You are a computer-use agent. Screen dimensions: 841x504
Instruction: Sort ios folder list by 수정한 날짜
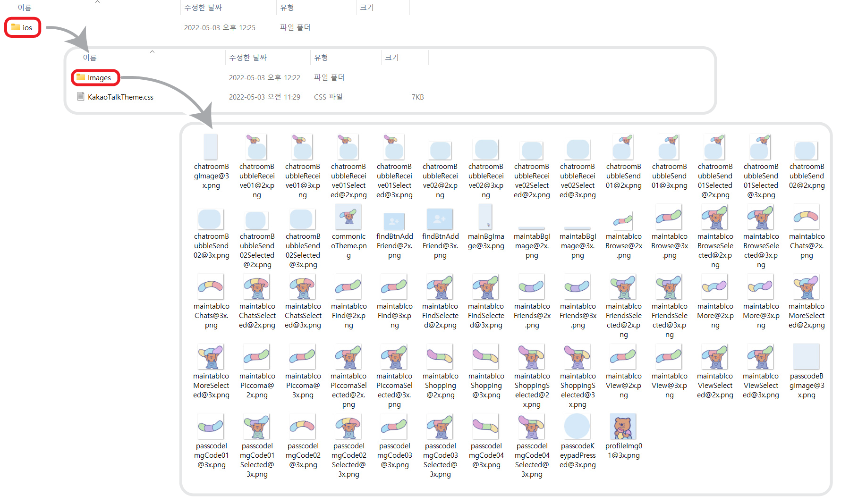coord(248,58)
